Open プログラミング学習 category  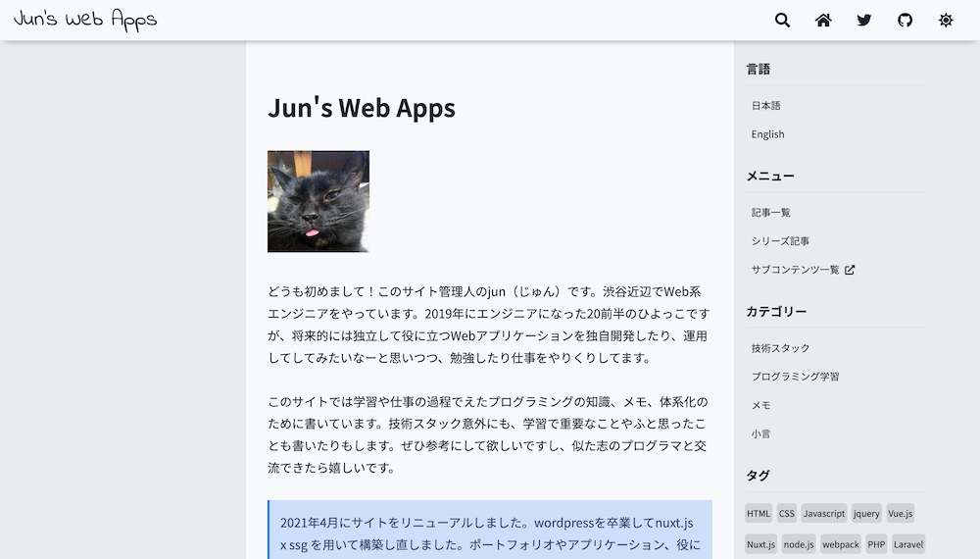point(795,377)
